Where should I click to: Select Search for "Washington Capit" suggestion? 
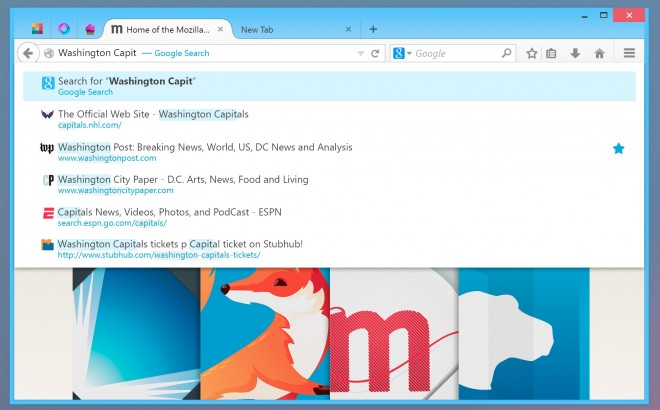(x=329, y=86)
